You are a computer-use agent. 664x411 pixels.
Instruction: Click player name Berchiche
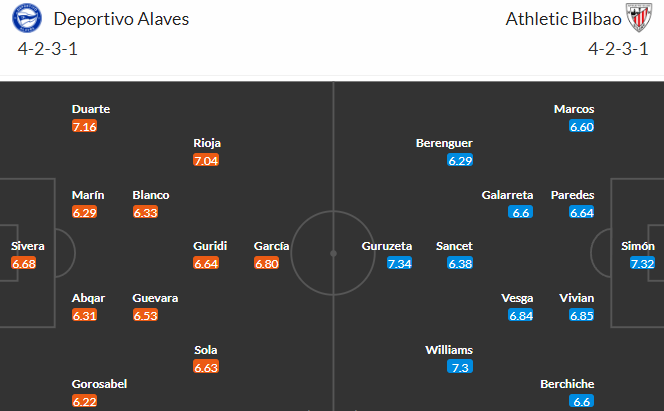pos(567,384)
